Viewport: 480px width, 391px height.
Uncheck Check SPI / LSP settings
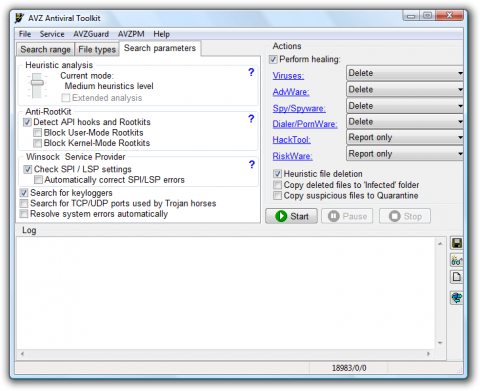pos(28,169)
